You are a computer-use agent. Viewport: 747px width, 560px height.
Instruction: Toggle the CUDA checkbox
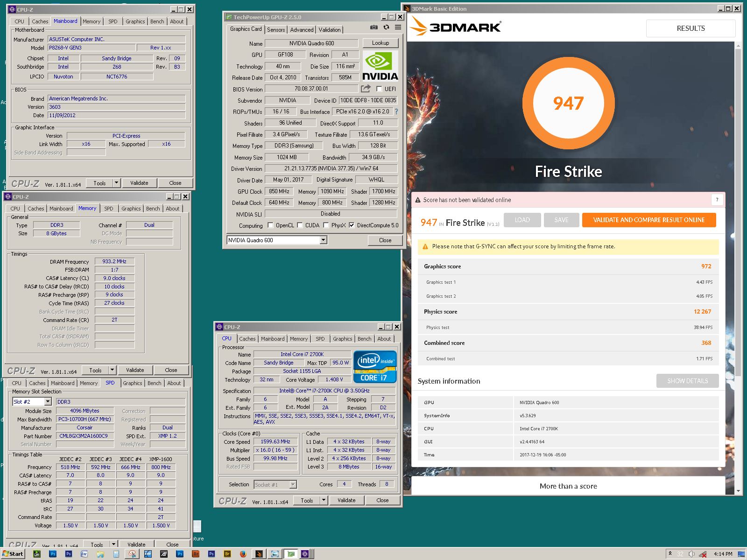pos(300,225)
